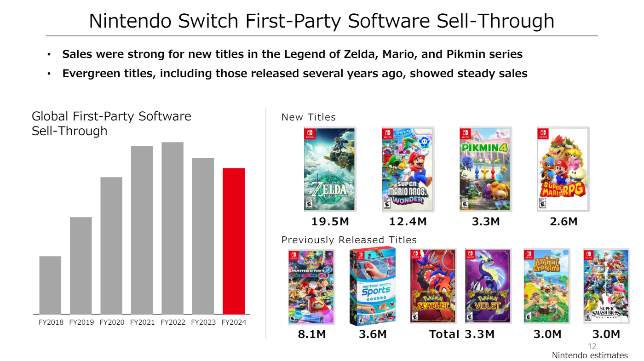644x361 pixels.
Task: Click the slide title text
Action: click(322, 21)
